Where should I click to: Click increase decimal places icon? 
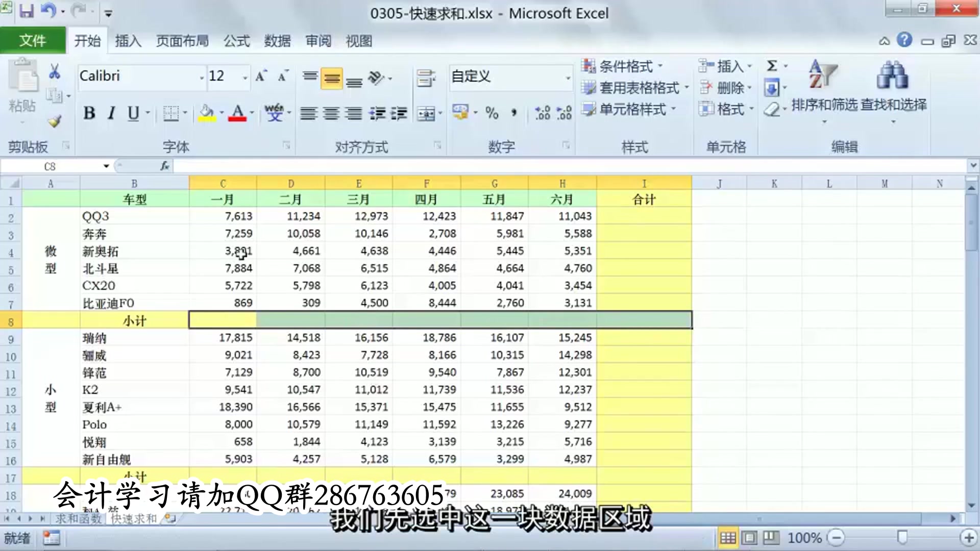coord(542,113)
